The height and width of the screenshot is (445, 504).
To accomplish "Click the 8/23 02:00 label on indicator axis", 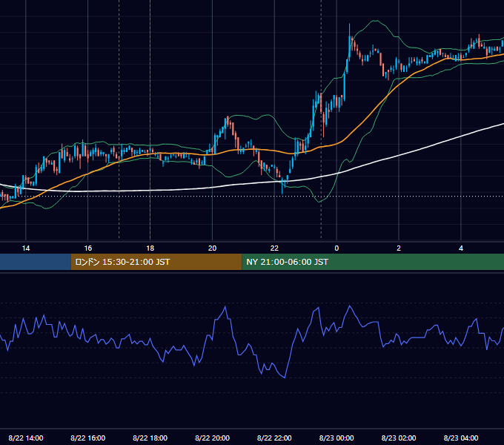I will 399,438.
